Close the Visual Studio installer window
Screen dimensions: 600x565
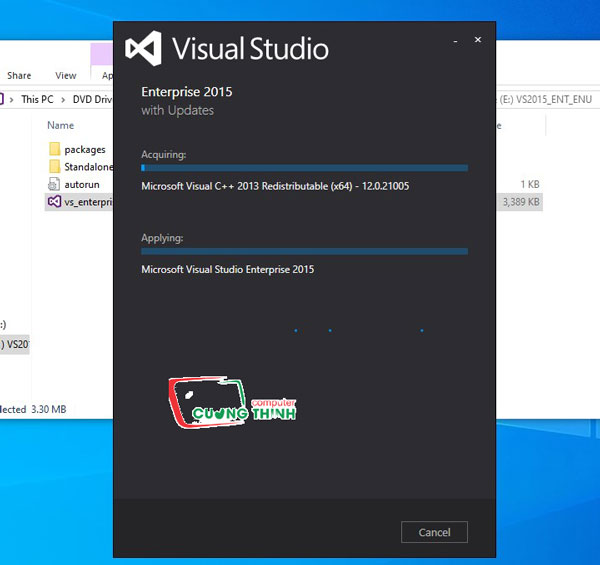click(x=478, y=39)
